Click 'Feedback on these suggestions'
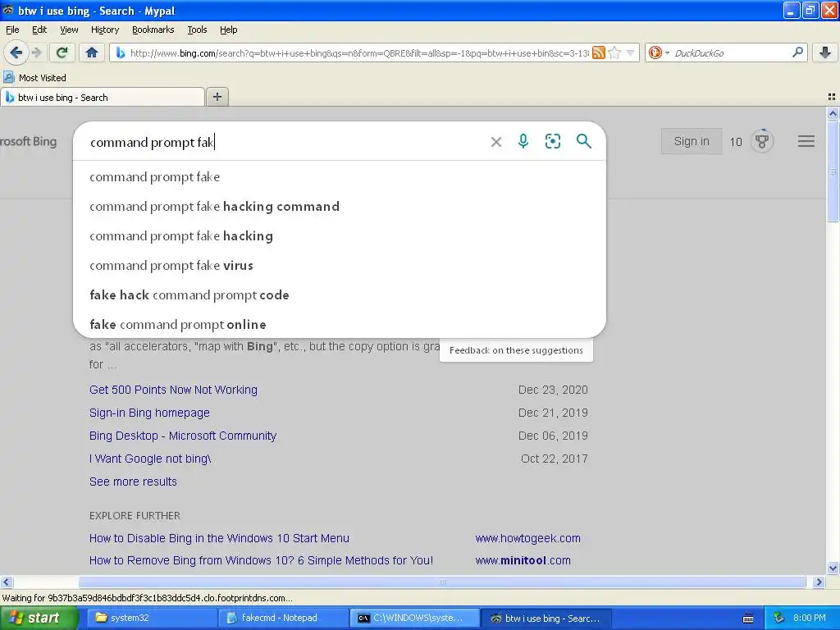The image size is (840, 630). click(516, 349)
